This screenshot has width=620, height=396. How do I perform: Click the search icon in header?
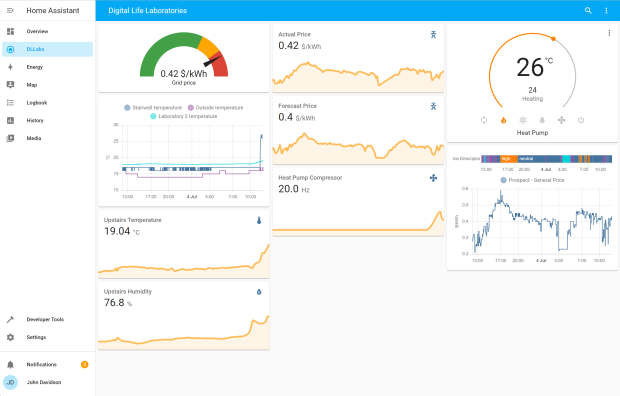[x=588, y=11]
